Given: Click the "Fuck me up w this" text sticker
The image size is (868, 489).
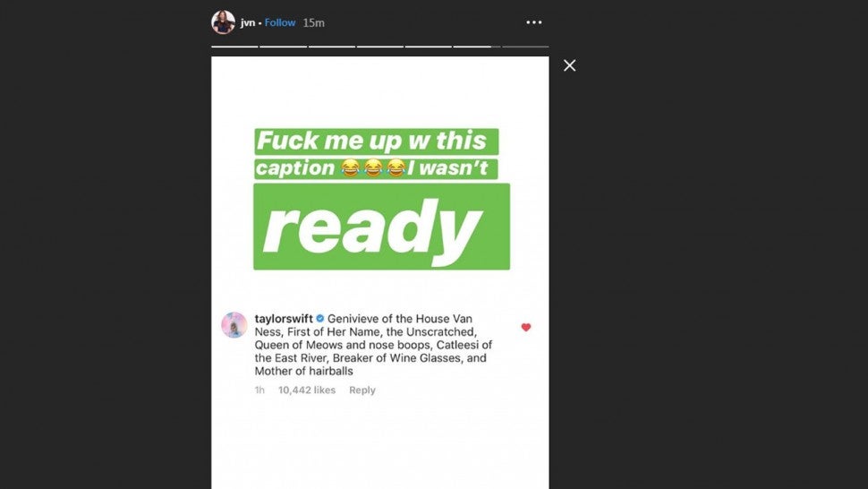Looking at the screenshot, I should [x=374, y=142].
